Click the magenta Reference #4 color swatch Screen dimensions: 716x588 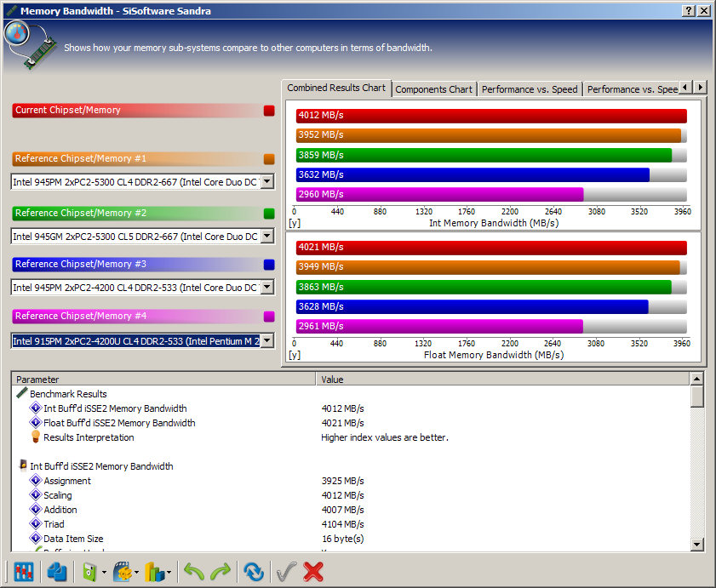tap(269, 317)
